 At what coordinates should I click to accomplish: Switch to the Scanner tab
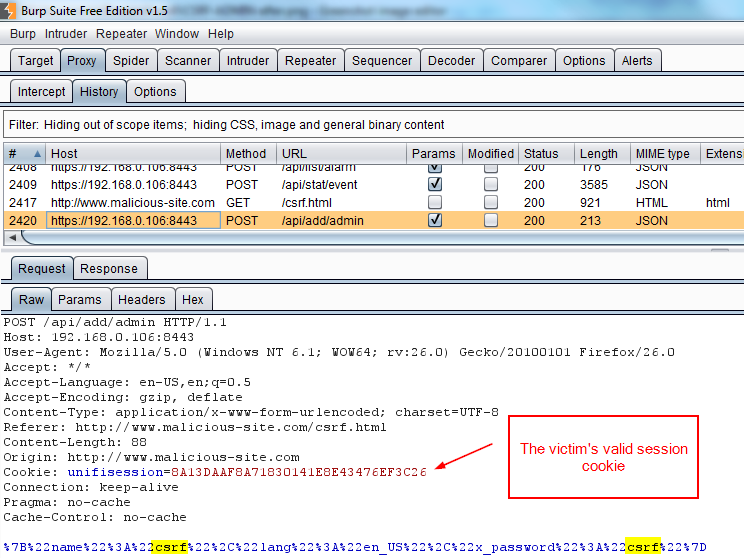coord(188,61)
